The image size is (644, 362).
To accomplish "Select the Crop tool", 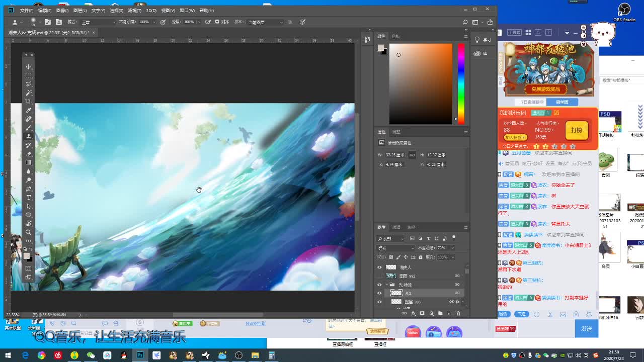I will tap(29, 102).
